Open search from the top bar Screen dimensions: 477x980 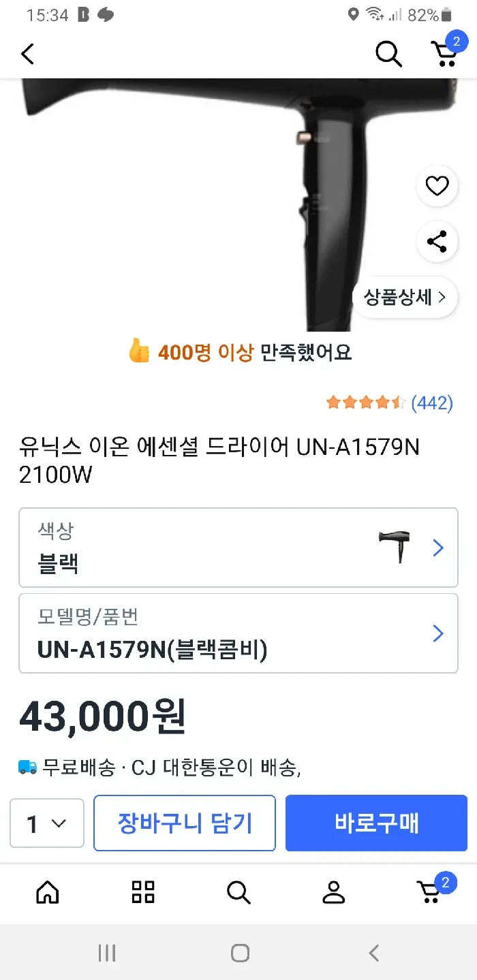pyautogui.click(x=388, y=54)
